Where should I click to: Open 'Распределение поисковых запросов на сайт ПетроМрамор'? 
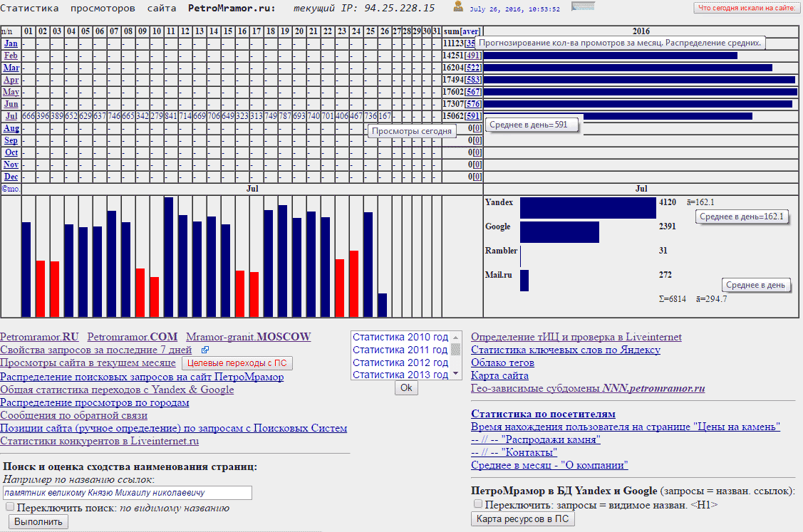142,377
